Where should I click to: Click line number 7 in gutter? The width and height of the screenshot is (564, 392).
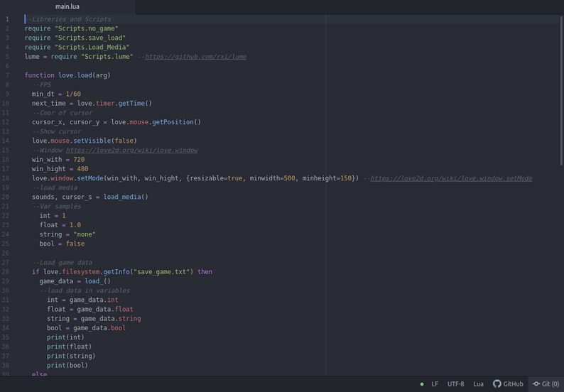[7, 75]
